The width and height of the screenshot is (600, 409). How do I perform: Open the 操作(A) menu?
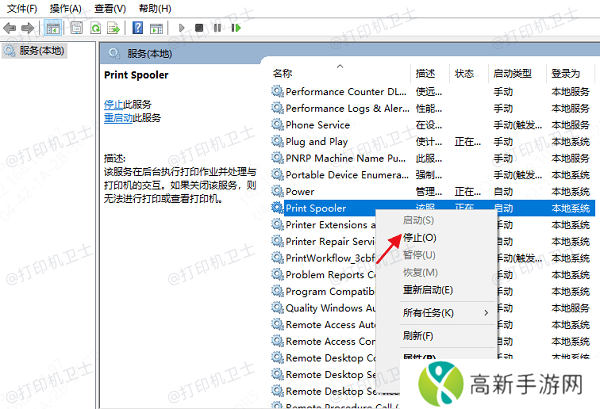65,8
